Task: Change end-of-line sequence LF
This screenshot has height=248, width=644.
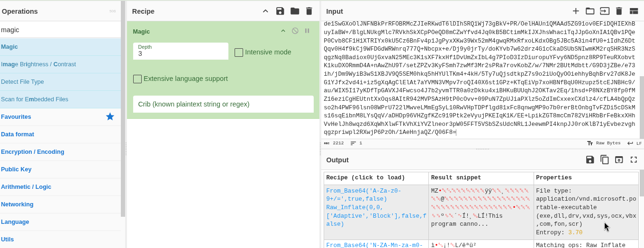Action: (x=634, y=143)
